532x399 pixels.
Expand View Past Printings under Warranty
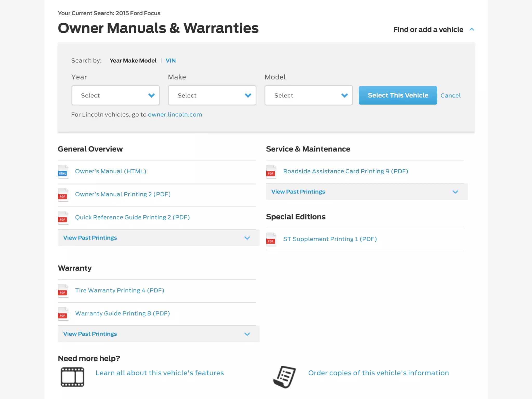coord(158,334)
